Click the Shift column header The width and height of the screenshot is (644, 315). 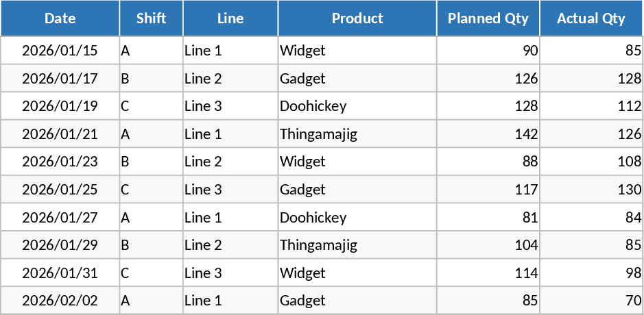(x=151, y=18)
